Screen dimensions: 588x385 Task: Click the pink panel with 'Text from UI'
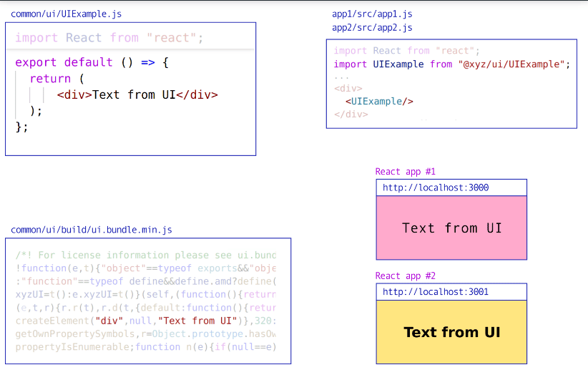(x=451, y=228)
